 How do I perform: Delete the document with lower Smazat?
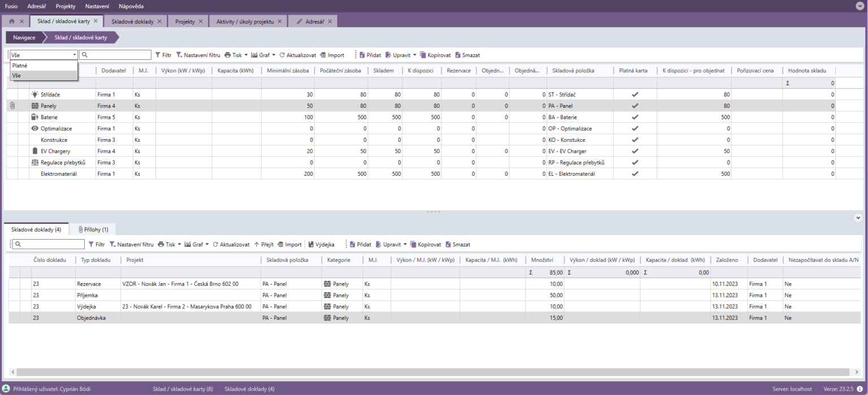pos(458,245)
